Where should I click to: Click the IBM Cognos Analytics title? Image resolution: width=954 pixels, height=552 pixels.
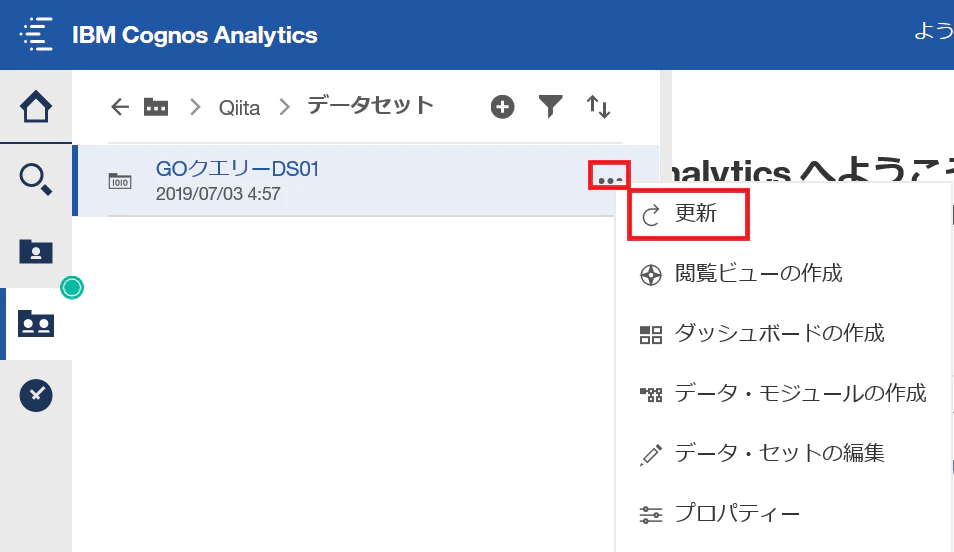(x=195, y=35)
